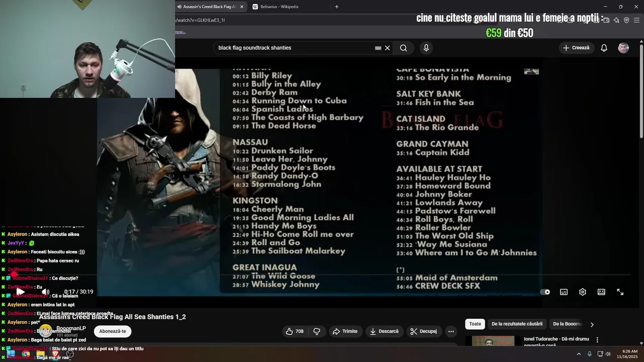Subscribe with Abonează-te button
This screenshot has height=362, width=644.
[113, 331]
